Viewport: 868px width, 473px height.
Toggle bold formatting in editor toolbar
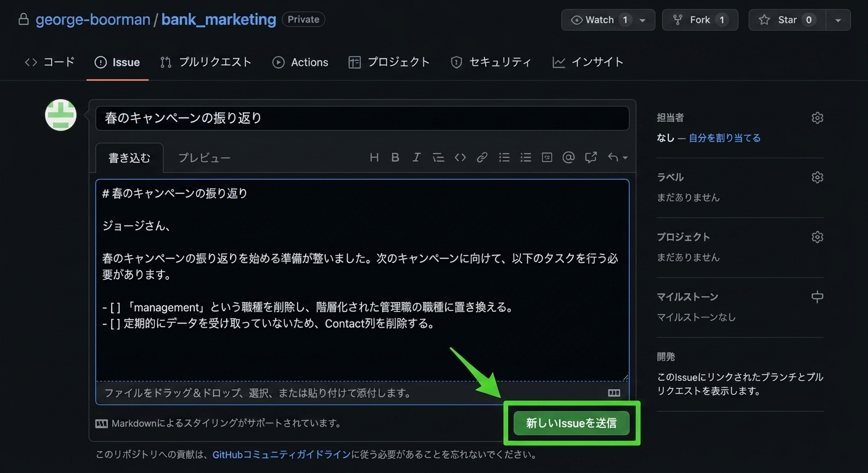point(395,158)
